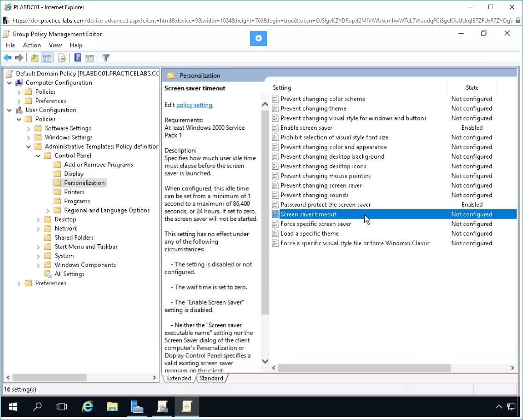523x420 pixels.
Task: Click the browser address bar URL
Action: (262, 21)
